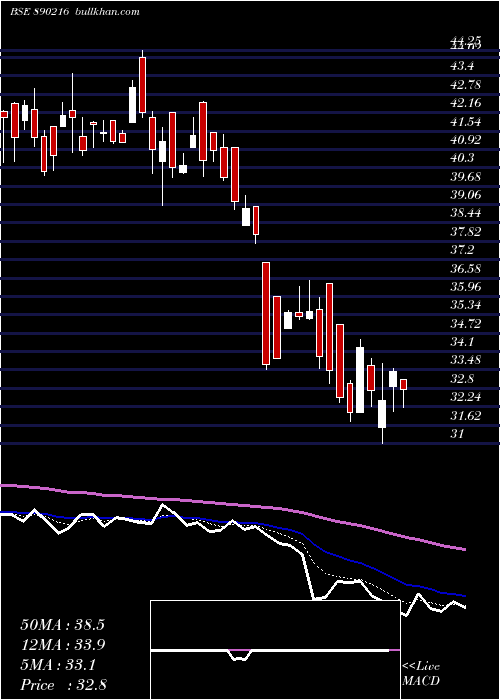The width and height of the screenshot is (500, 700).
Task: Click the Price : 32.8 legend entry
Action: 63,685
